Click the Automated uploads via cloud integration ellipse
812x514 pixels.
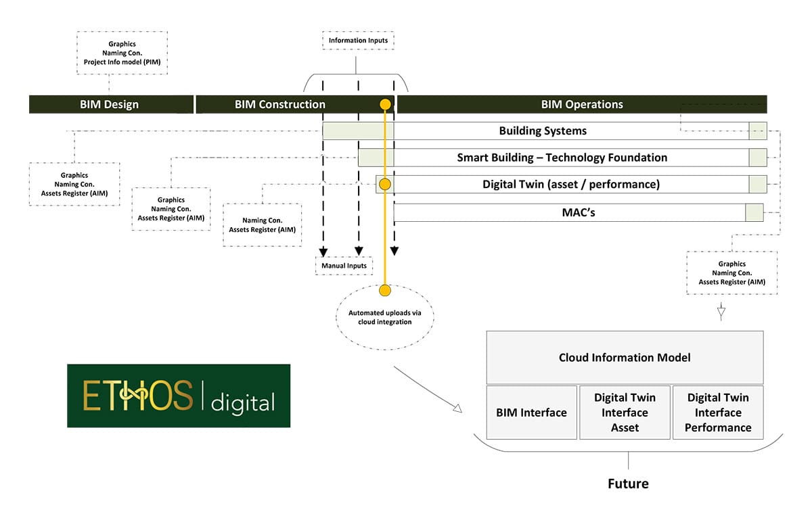pyautogui.click(x=384, y=317)
